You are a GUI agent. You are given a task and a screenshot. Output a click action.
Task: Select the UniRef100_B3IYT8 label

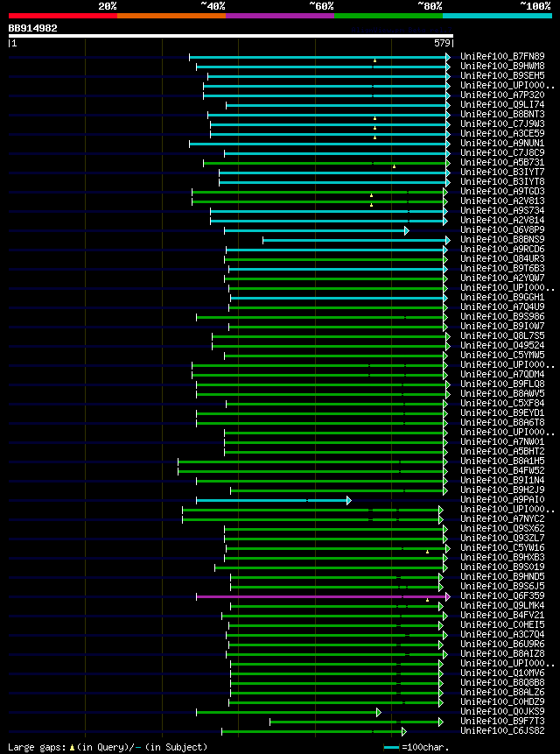point(502,182)
